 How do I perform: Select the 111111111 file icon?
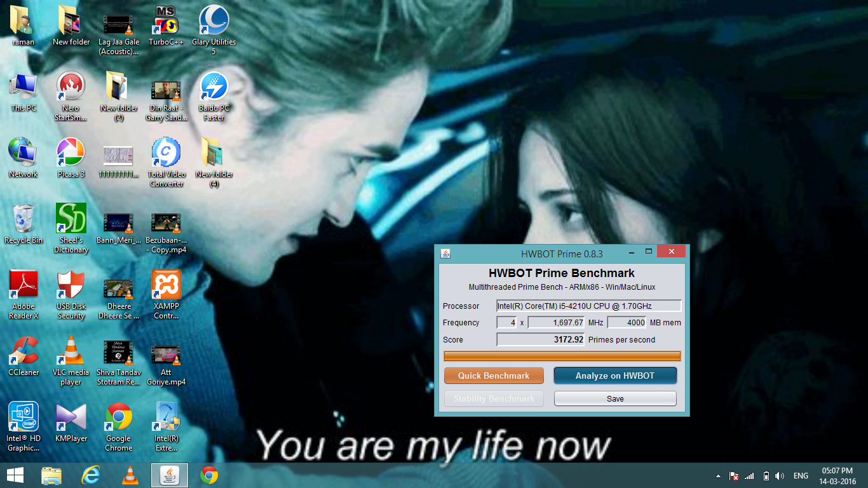click(118, 156)
